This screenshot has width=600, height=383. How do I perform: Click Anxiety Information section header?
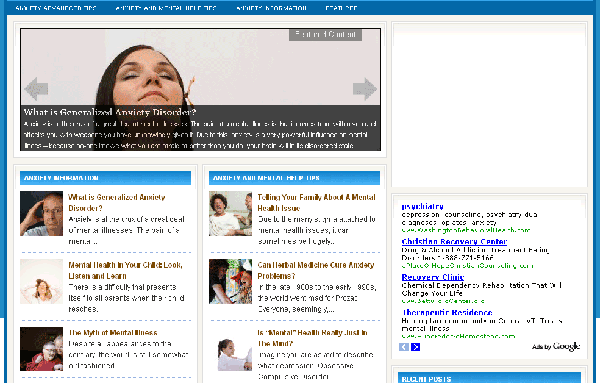(x=105, y=178)
